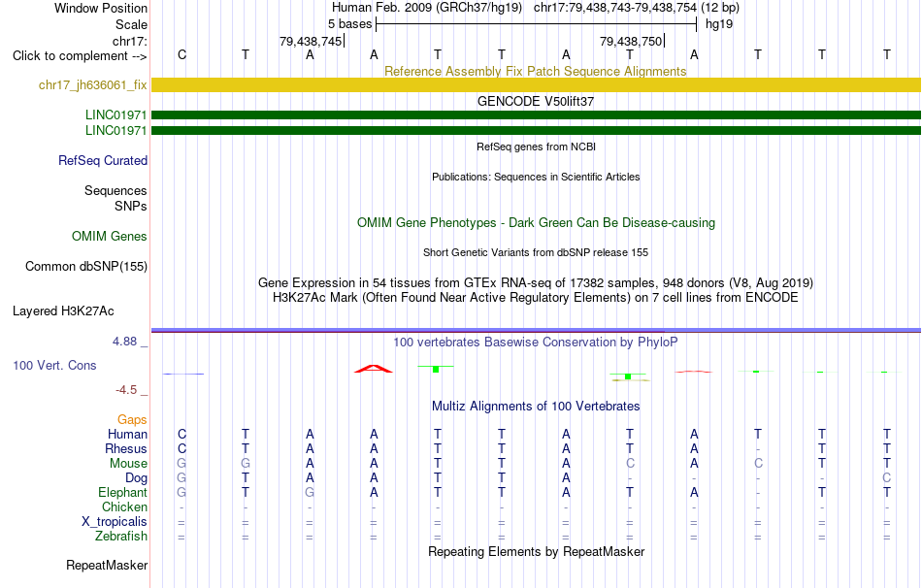Open Reference Assembly Fix Patch Sequence Alignments title

tap(536, 71)
